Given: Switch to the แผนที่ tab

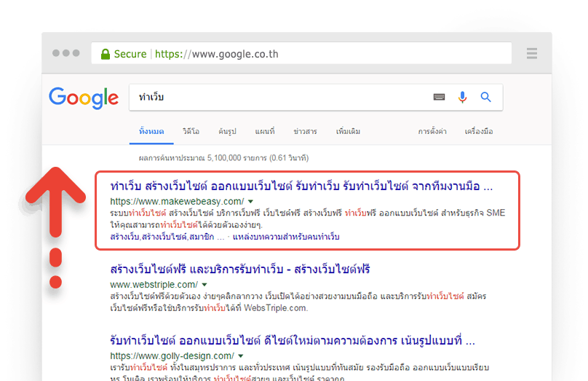Looking at the screenshot, I should (265, 132).
